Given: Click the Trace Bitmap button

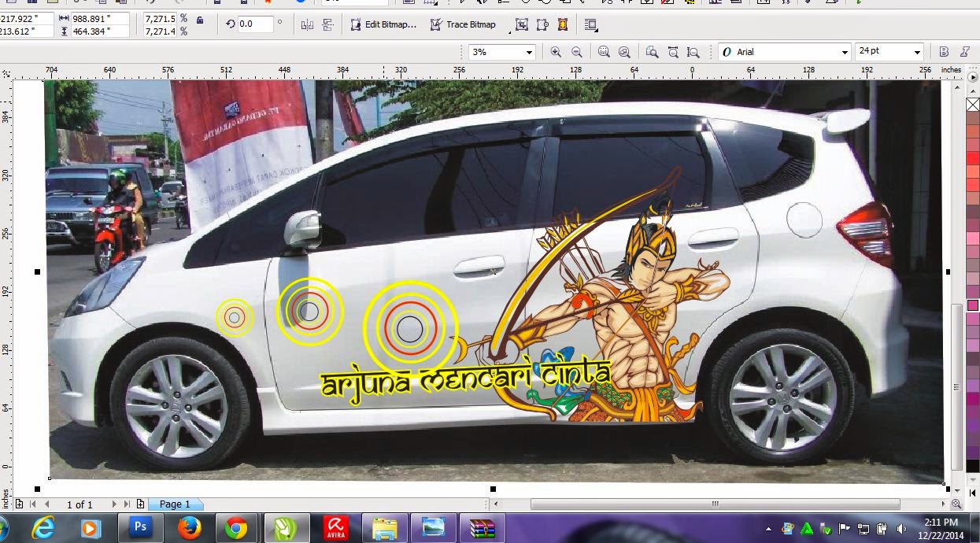Looking at the screenshot, I should [x=463, y=24].
